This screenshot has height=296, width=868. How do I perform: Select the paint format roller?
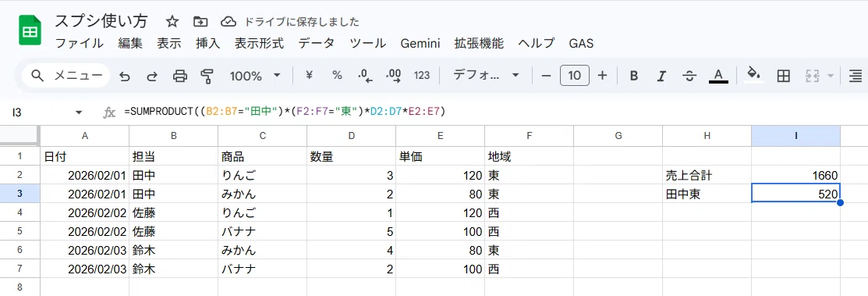pyautogui.click(x=207, y=76)
